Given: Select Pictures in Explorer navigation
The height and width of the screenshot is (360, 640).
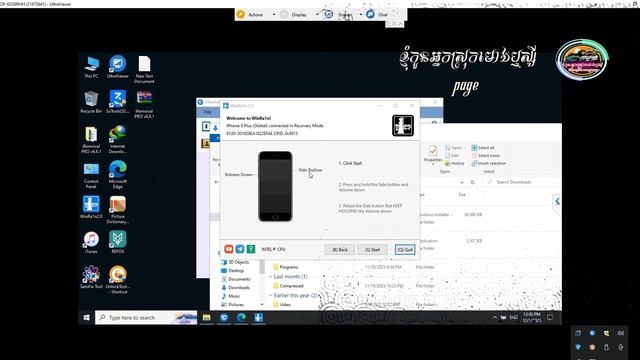Looking at the screenshot, I should [233, 305].
